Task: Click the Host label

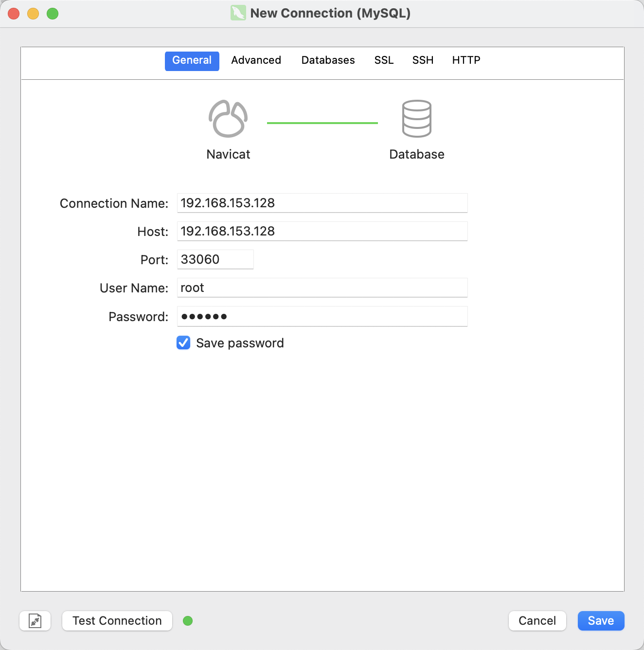Action: pyautogui.click(x=153, y=232)
